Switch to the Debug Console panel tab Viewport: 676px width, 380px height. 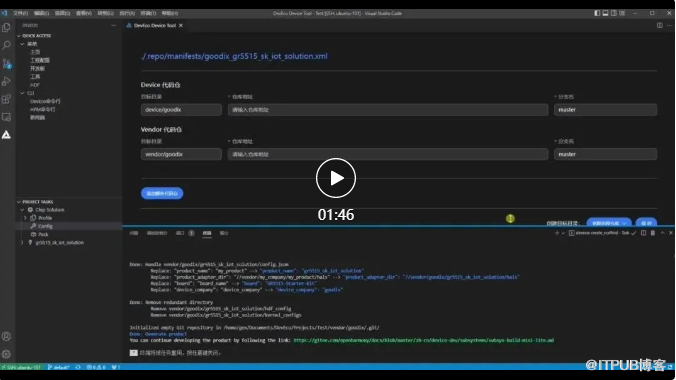tap(156, 233)
